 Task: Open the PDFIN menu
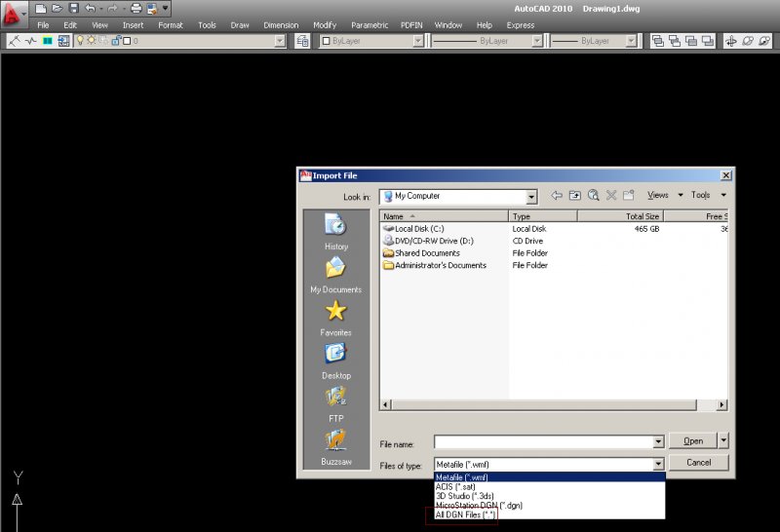[411, 25]
